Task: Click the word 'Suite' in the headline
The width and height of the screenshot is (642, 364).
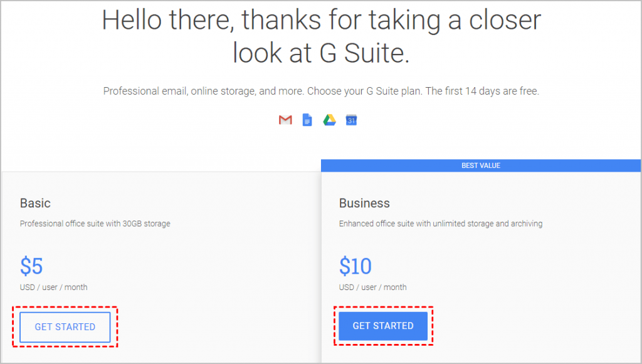Action: pyautogui.click(x=376, y=54)
